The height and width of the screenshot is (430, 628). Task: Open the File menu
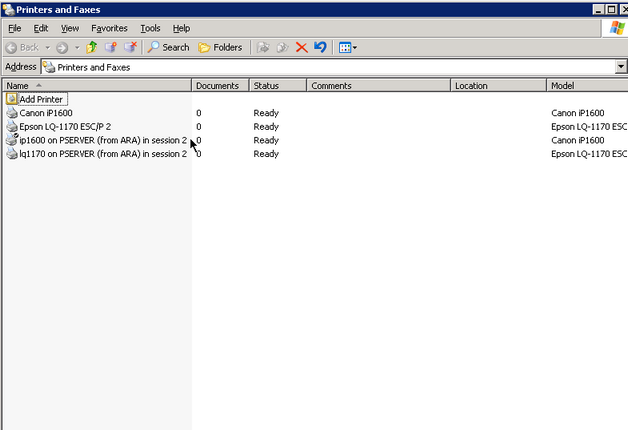14,28
